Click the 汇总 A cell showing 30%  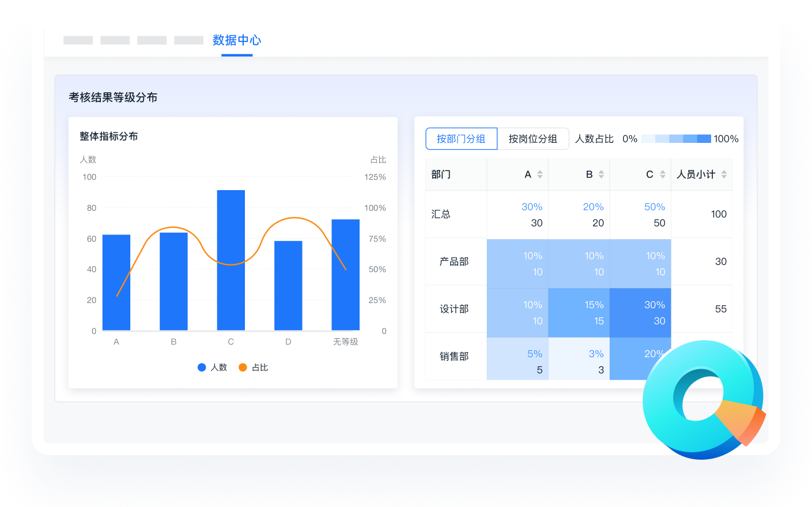coord(518,214)
